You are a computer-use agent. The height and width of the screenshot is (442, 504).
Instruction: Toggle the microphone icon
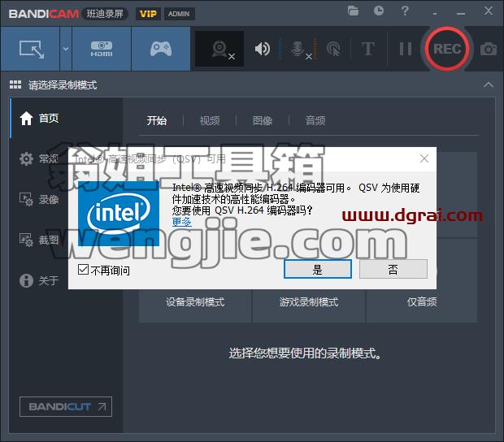click(x=298, y=49)
